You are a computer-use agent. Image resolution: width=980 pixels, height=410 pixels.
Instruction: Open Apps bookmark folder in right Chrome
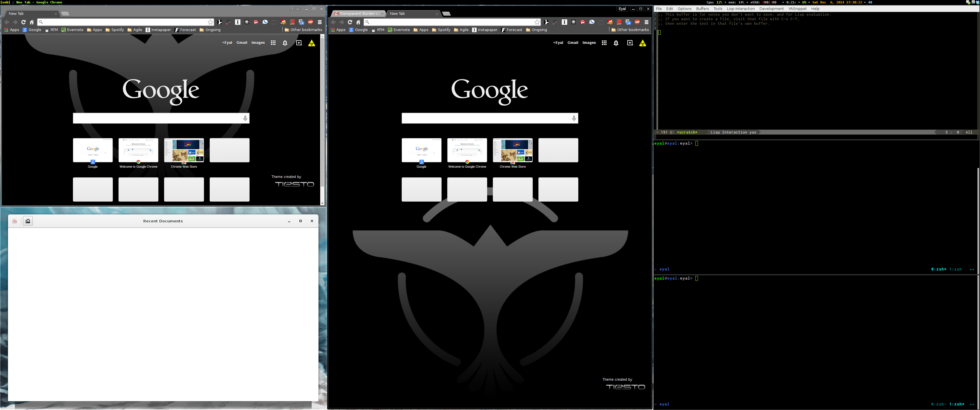[x=421, y=30]
